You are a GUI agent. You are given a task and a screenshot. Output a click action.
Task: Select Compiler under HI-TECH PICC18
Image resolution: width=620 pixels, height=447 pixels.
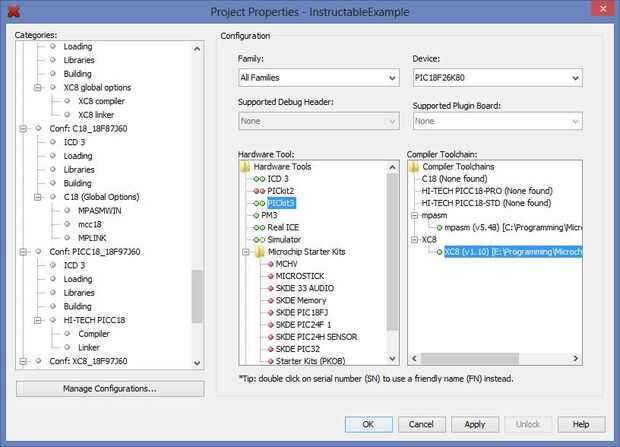[94, 334]
